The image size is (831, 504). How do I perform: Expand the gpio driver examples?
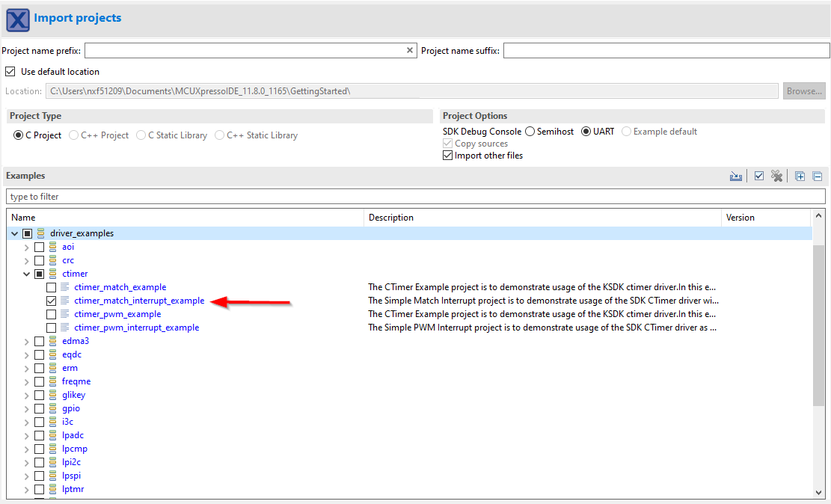tap(27, 408)
